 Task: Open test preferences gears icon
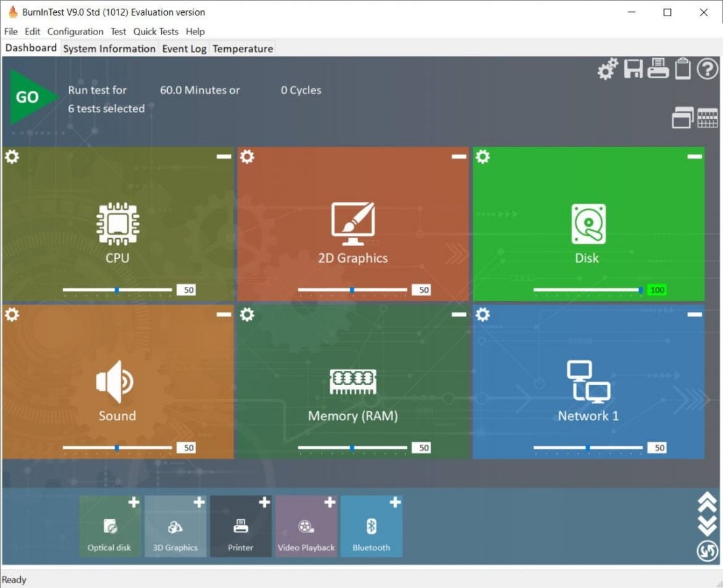(607, 69)
